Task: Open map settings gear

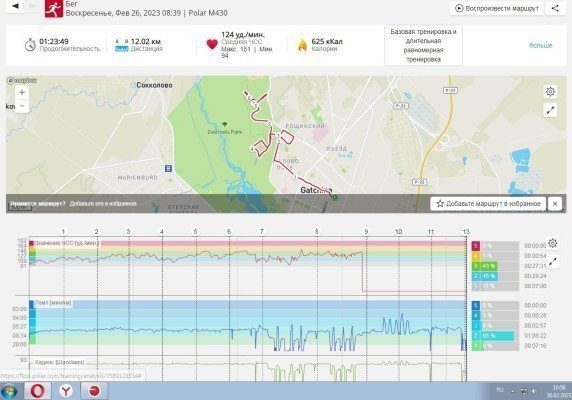Action: 550,92
